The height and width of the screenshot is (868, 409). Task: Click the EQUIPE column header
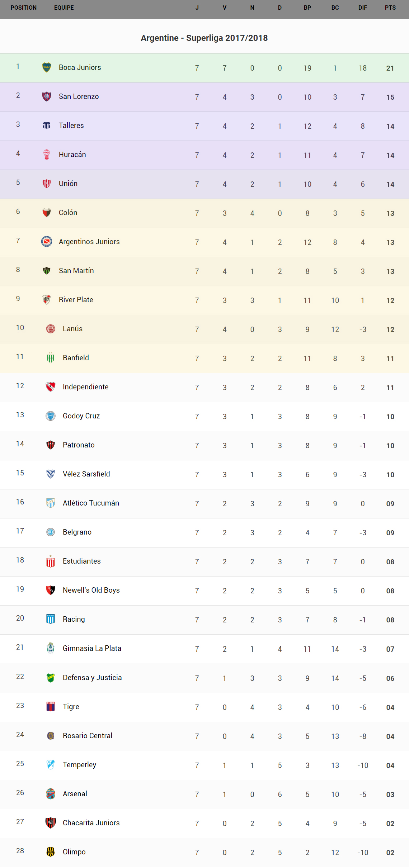tap(64, 8)
